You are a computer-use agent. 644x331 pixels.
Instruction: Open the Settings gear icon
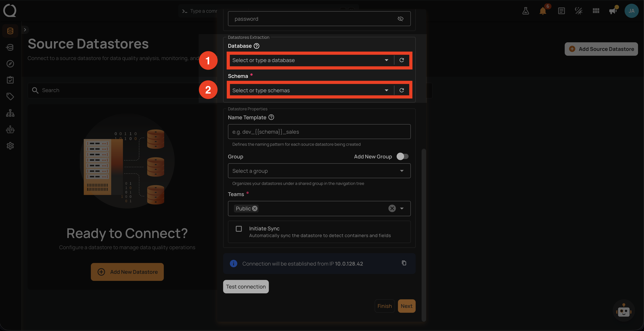tap(10, 146)
